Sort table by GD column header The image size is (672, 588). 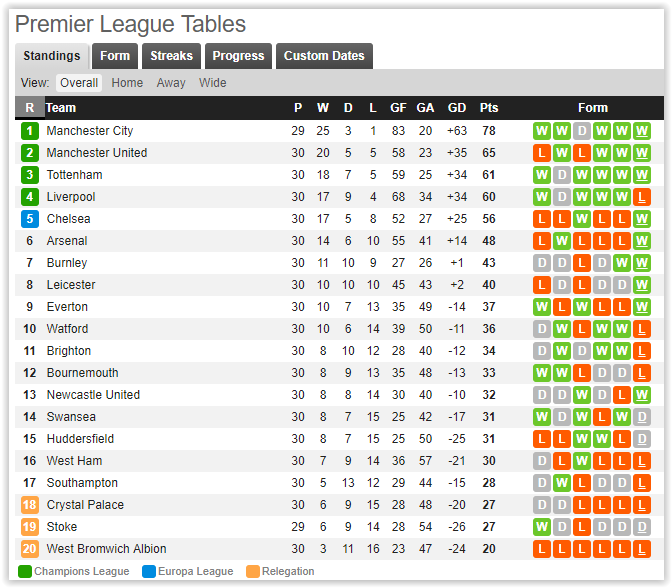pos(457,108)
